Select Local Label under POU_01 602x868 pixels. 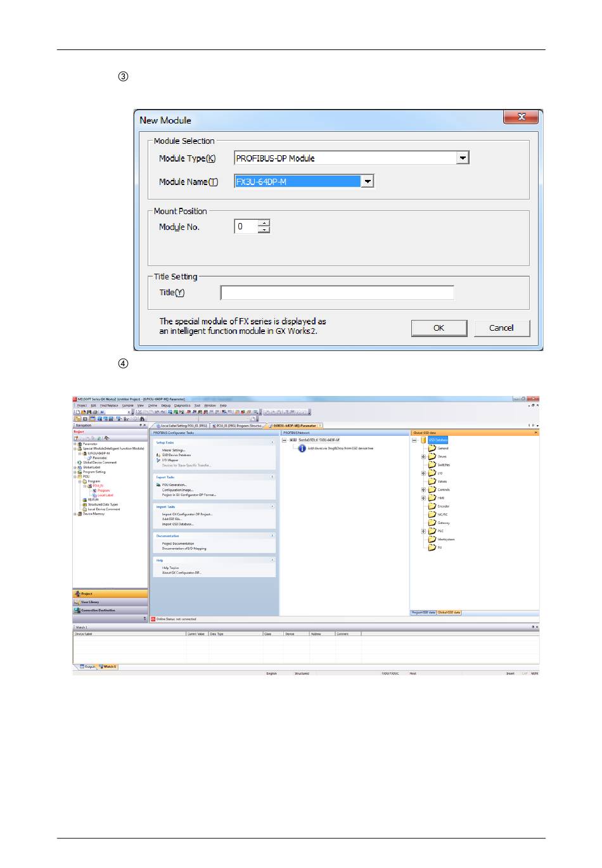point(105,495)
